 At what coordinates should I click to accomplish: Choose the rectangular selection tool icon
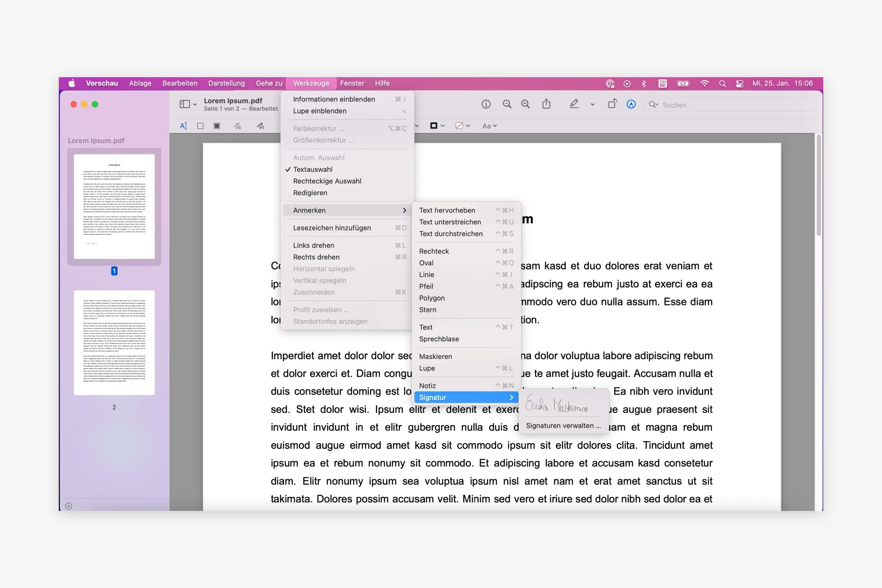point(200,126)
